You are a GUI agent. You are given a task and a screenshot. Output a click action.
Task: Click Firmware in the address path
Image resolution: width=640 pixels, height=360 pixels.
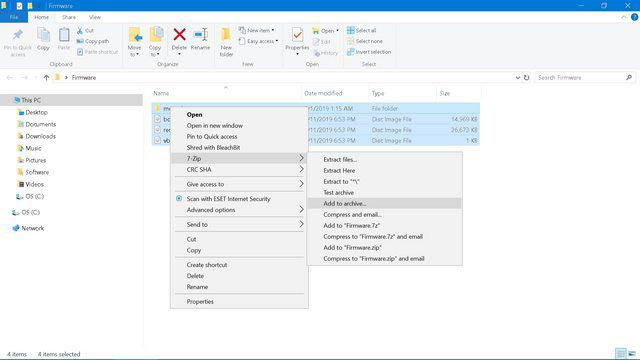84,78
